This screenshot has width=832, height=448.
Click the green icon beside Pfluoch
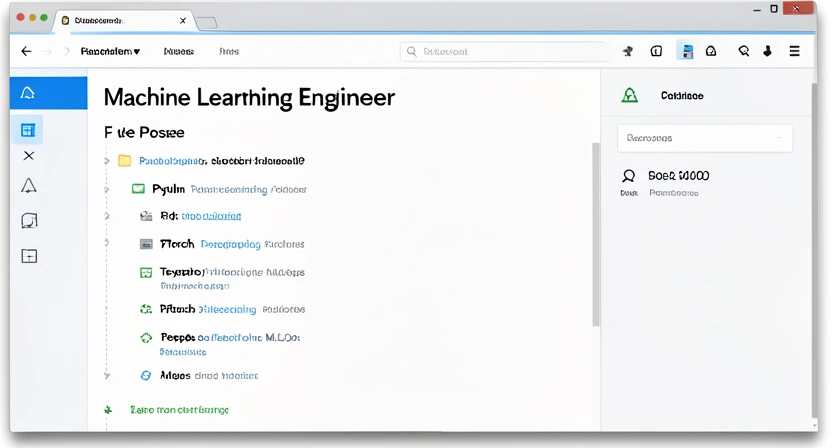click(x=146, y=309)
